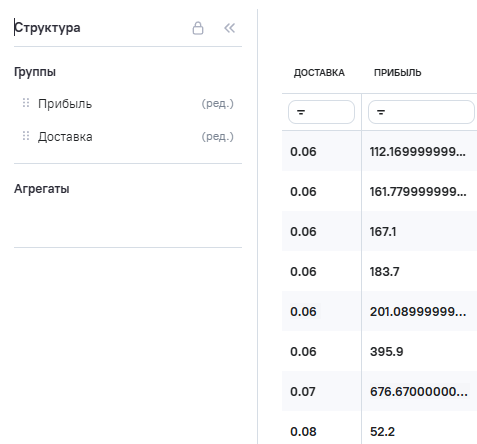Grab the drag handle next to Прибыль

point(26,103)
